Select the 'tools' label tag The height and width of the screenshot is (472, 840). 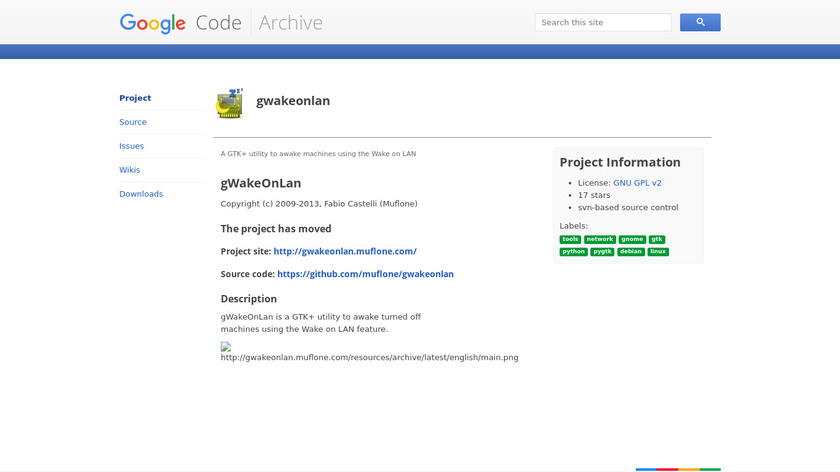pos(570,239)
